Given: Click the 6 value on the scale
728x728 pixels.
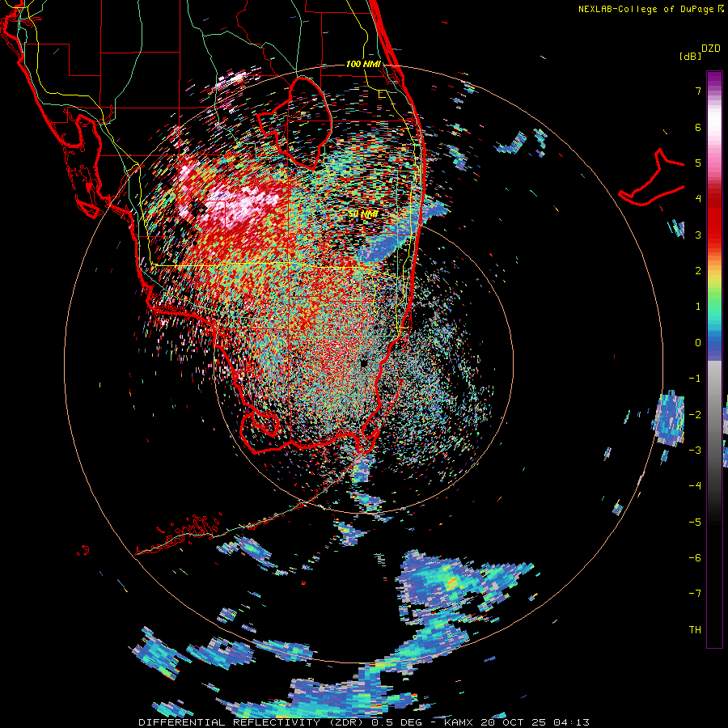Looking at the screenshot, I should point(698,127).
